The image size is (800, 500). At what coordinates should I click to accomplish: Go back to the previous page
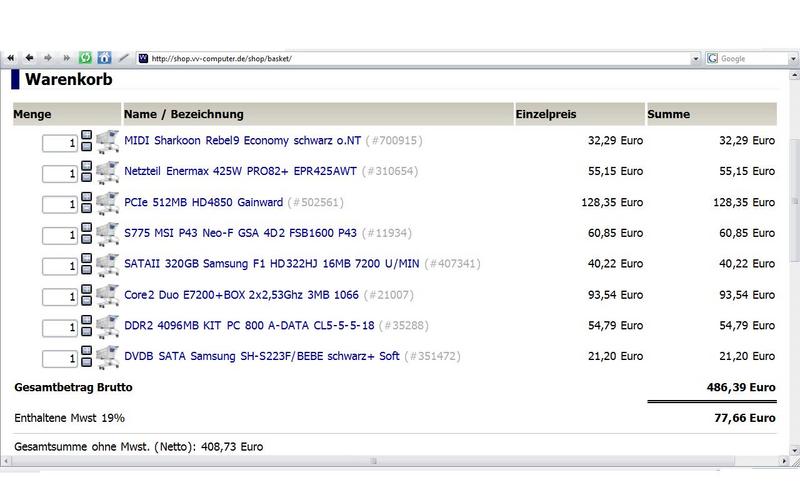pyautogui.click(x=30, y=58)
